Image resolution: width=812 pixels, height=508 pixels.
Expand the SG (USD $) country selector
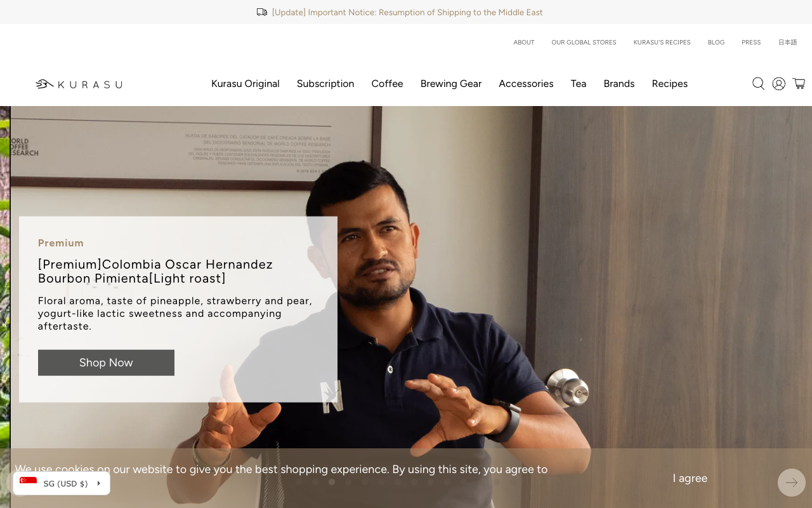pyautogui.click(x=62, y=483)
